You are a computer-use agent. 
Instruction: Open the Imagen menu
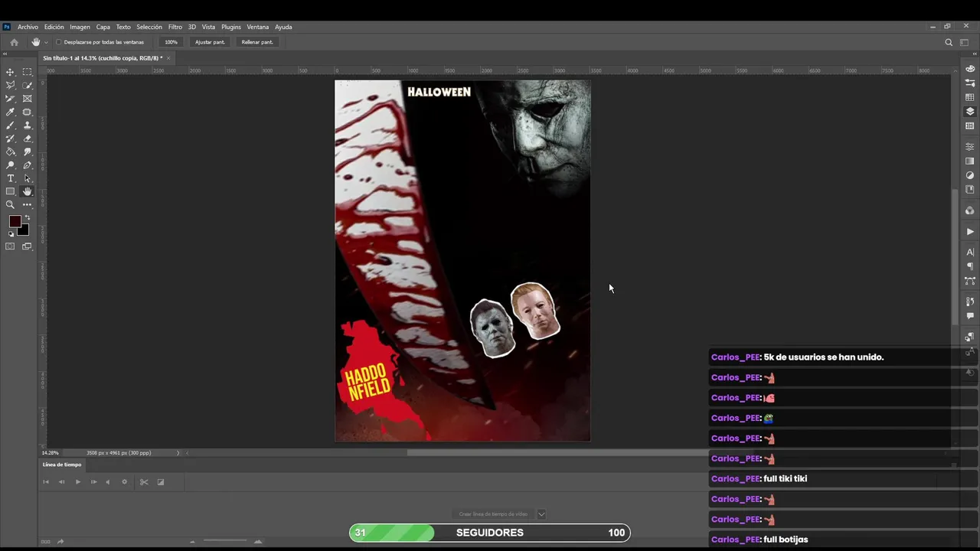80,27
